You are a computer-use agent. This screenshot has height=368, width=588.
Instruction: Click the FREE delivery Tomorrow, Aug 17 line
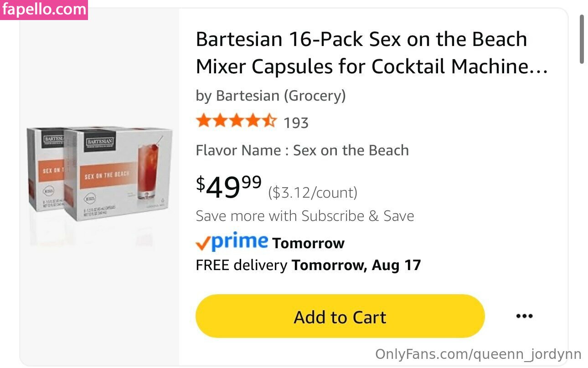(x=308, y=265)
